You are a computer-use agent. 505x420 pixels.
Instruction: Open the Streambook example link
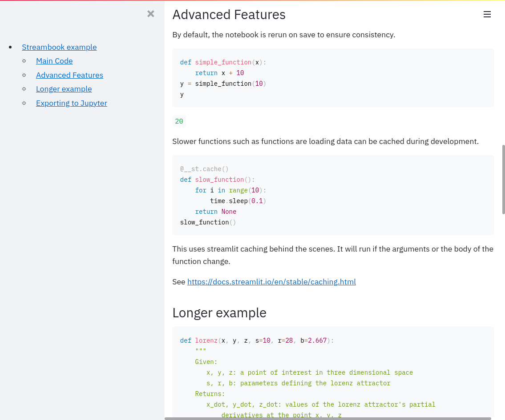(59, 47)
